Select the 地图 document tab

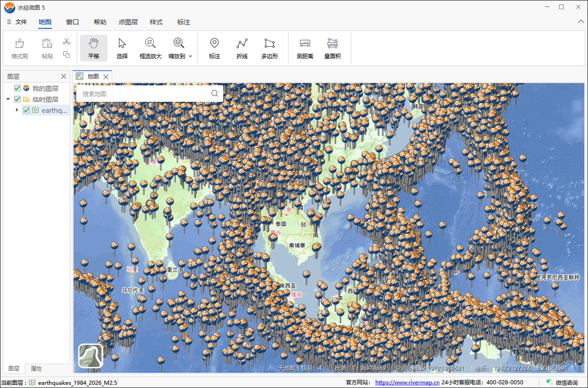pyautogui.click(x=93, y=77)
